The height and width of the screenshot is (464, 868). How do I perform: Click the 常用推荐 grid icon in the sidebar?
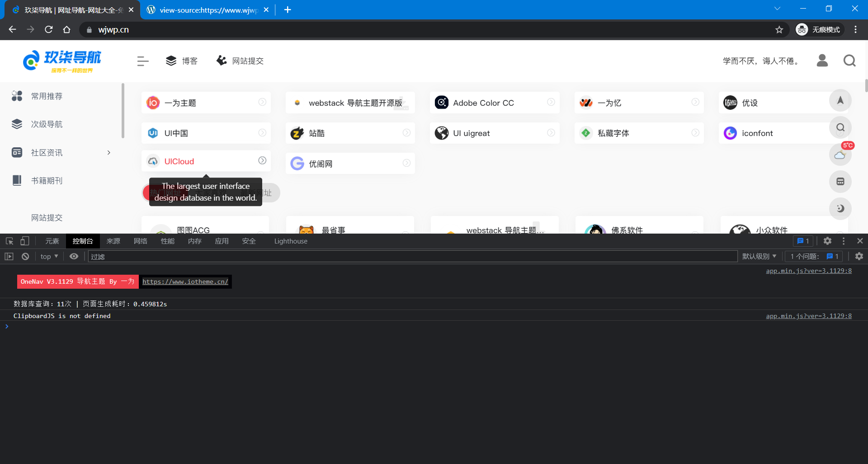[17, 96]
